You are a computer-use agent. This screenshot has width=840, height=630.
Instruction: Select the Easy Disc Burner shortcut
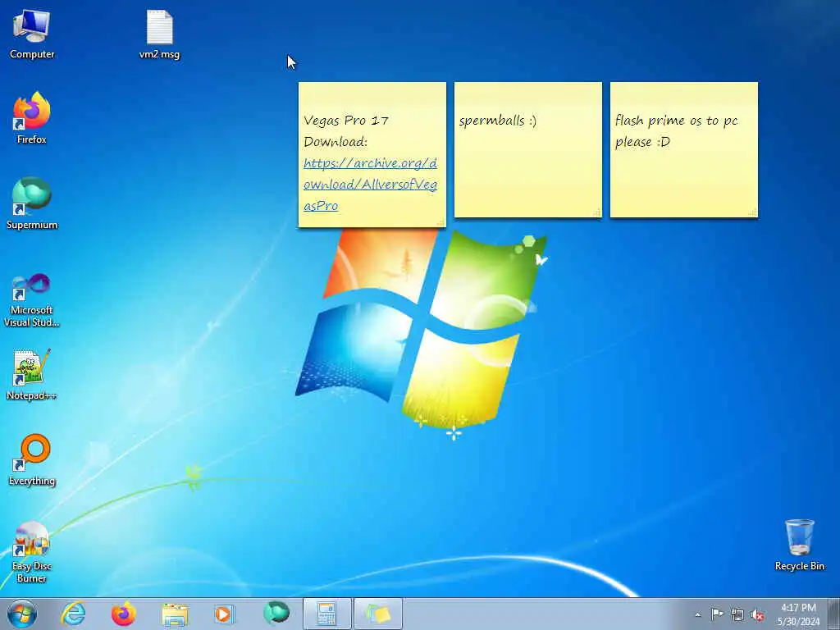click(x=32, y=552)
